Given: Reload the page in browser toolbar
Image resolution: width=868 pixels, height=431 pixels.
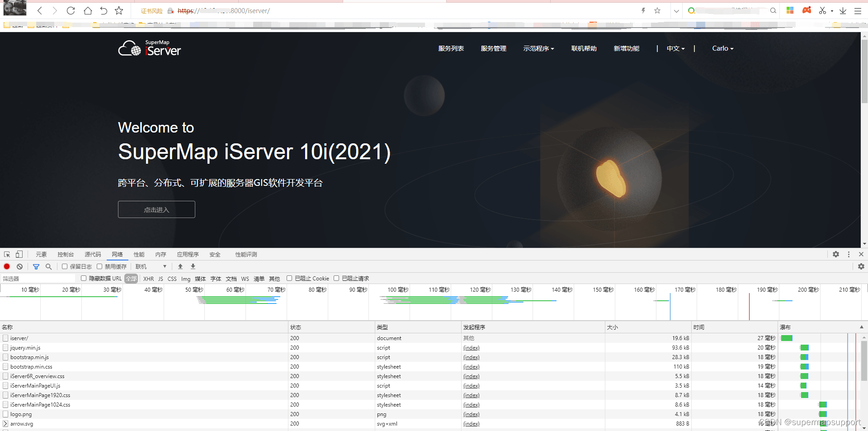Looking at the screenshot, I should tap(71, 11).
